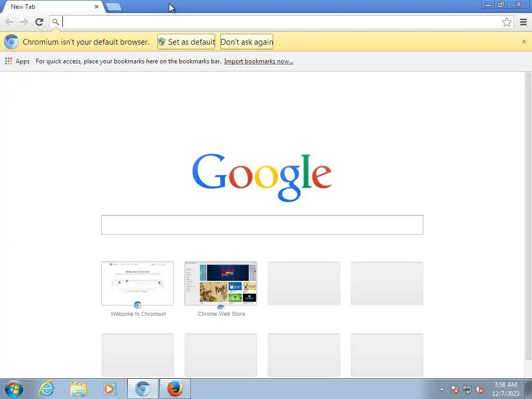
Task: Open the clock showing 3:58 AM
Action: [x=506, y=389]
